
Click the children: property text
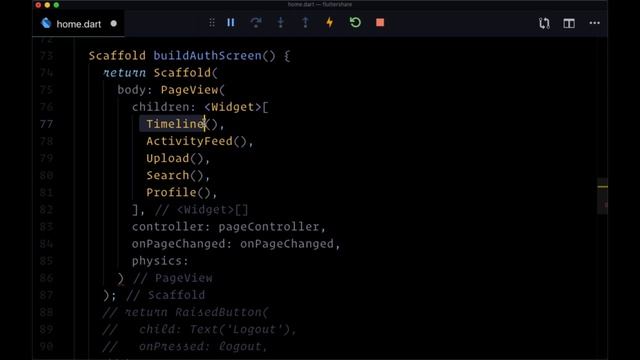coord(164,107)
